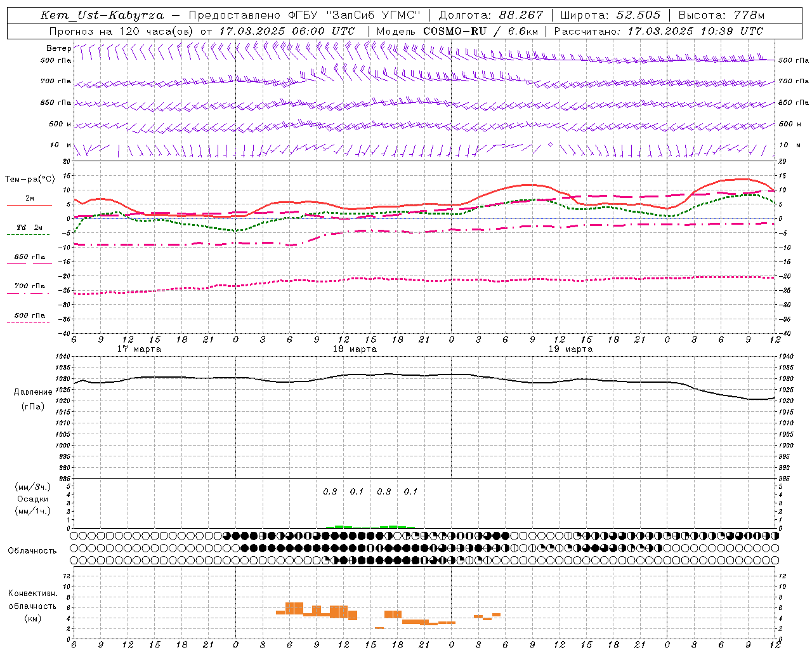Click the 850 гПа temperature legend entry
Image resolution: width=812 pixels, height=650 pixels.
point(30,257)
